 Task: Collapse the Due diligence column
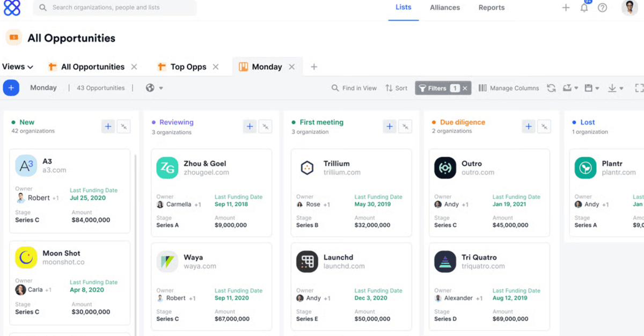[x=545, y=127]
